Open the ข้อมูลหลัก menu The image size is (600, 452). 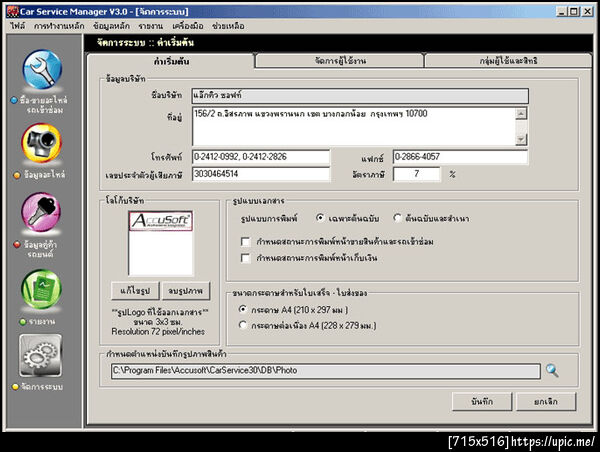111,26
